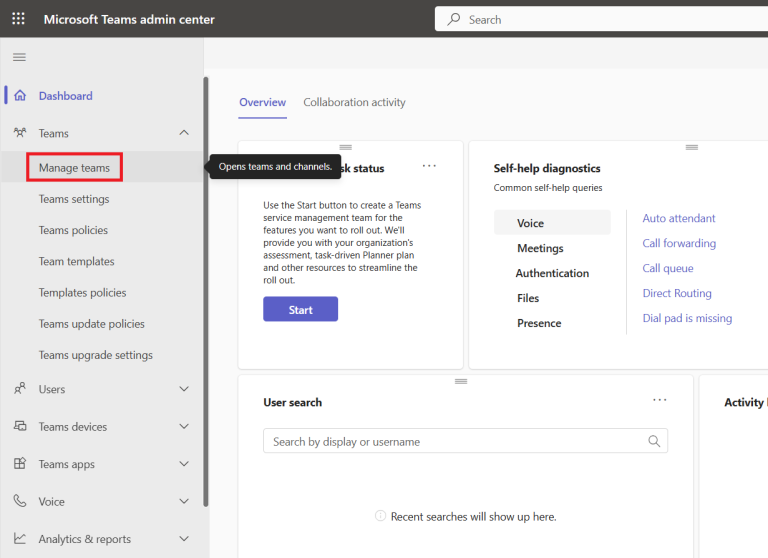Expand the Teams apps chevron

pyautogui.click(x=184, y=463)
